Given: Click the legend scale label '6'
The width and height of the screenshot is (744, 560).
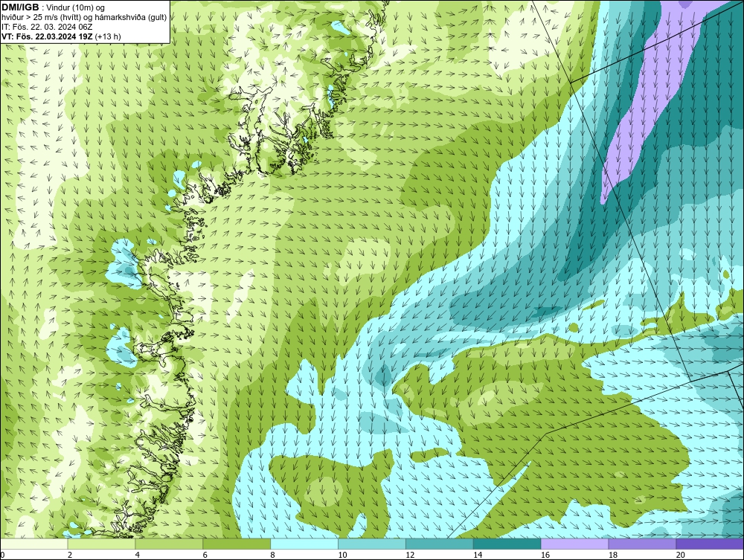Looking at the screenshot, I should pyautogui.click(x=205, y=555).
